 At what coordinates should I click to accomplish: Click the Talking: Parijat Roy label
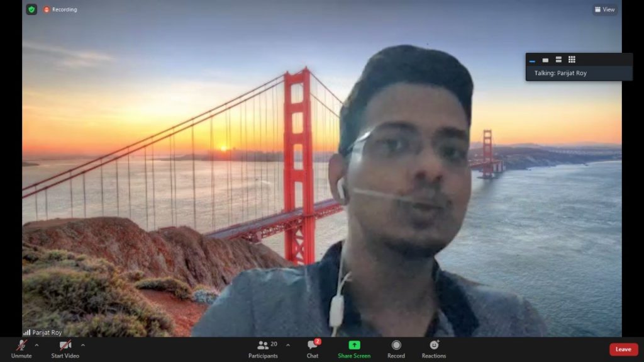click(560, 73)
